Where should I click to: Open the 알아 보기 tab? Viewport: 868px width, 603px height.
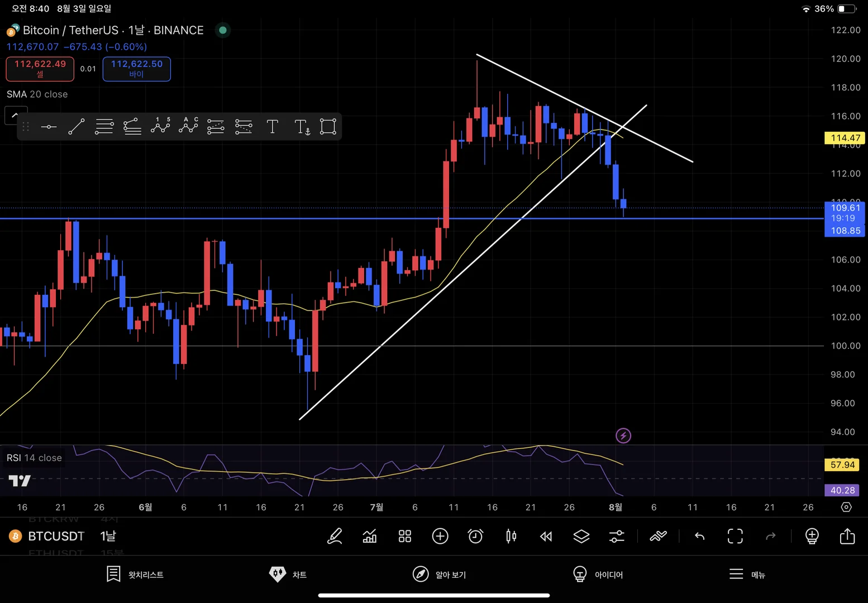[x=439, y=574]
